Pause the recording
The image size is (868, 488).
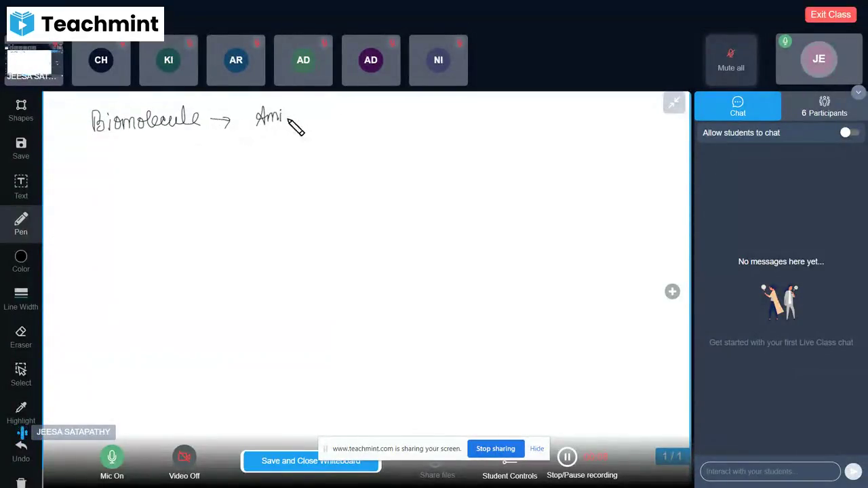[x=567, y=457]
